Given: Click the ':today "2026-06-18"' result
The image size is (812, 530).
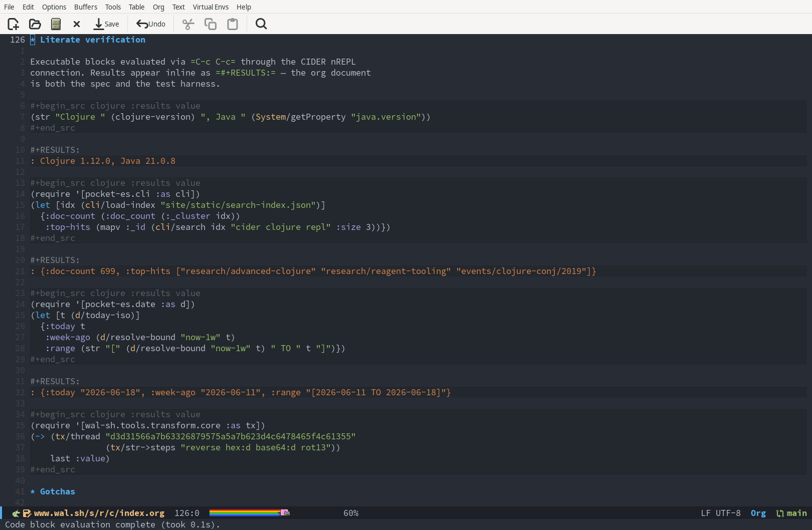Looking at the screenshot, I should click(x=93, y=392).
